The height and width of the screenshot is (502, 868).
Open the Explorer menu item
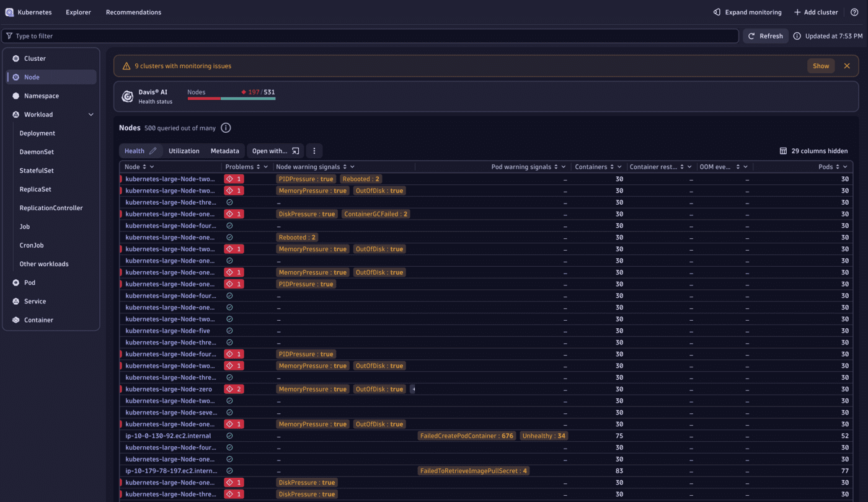point(79,12)
